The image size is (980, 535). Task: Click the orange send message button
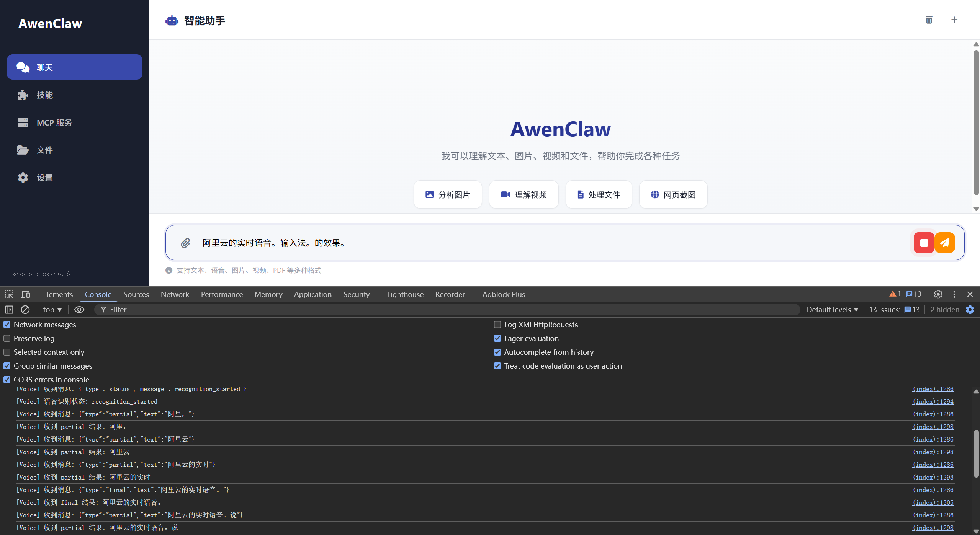click(x=944, y=243)
